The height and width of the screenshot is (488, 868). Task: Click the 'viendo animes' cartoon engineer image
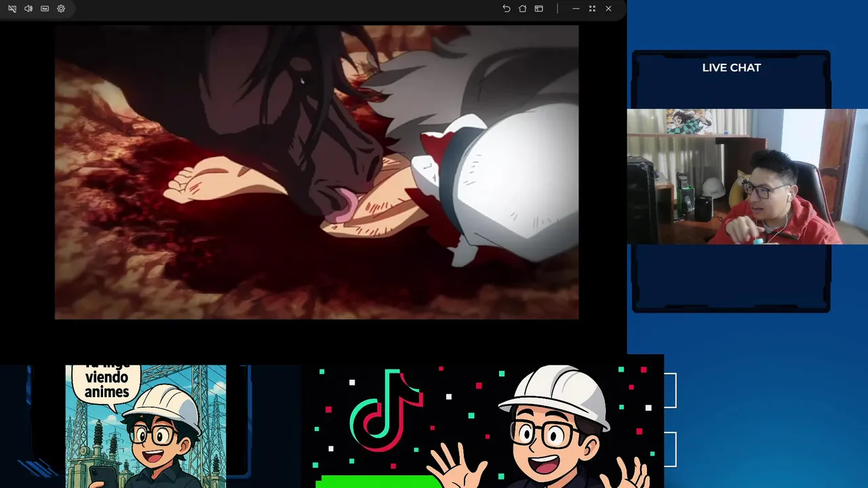pos(146,426)
